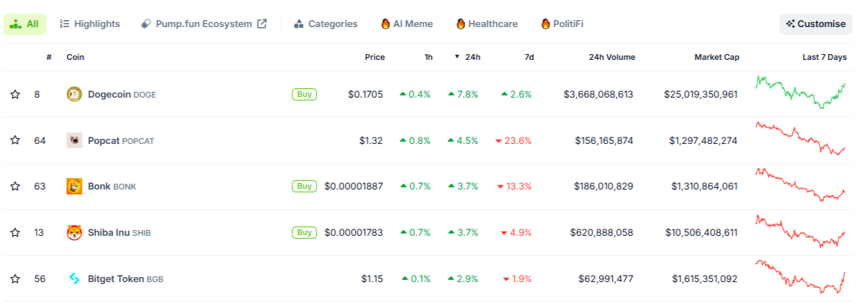The image size is (868, 302).
Task: Click the Healthcare flame icon
Action: click(461, 24)
